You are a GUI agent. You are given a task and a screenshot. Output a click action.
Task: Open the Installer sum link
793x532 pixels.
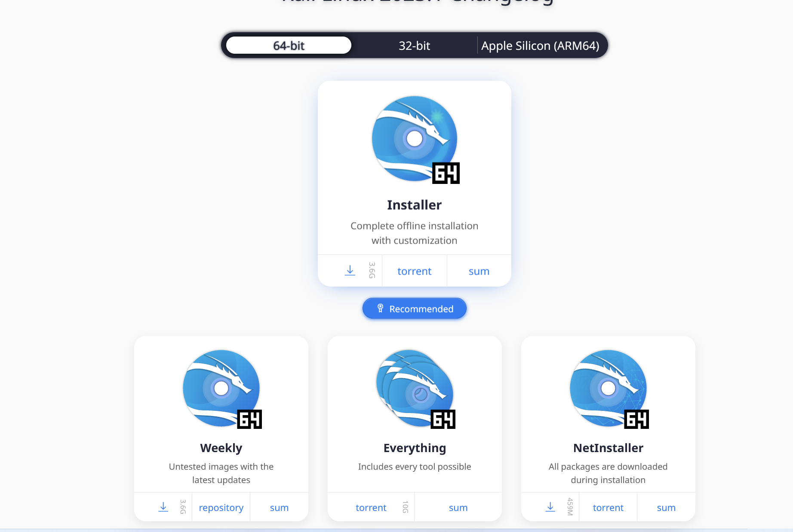(x=479, y=271)
